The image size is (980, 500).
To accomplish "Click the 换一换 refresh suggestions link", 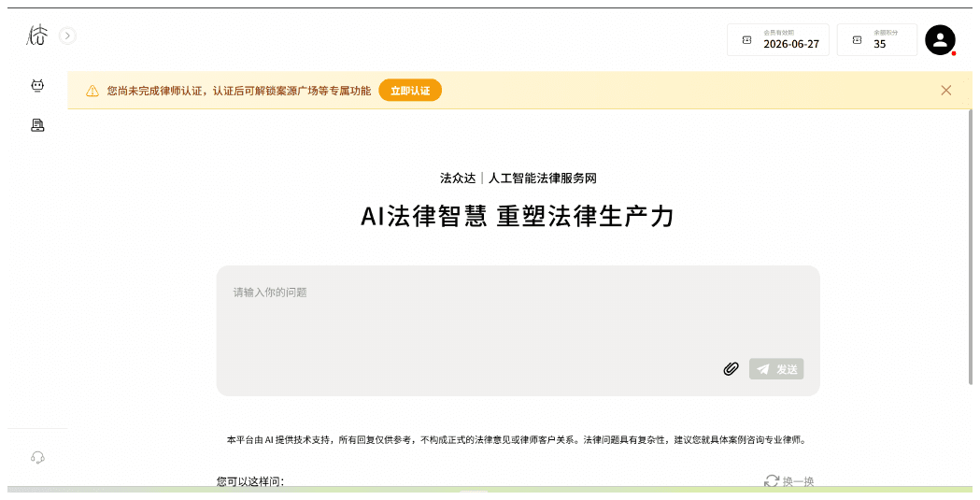I will [789, 481].
